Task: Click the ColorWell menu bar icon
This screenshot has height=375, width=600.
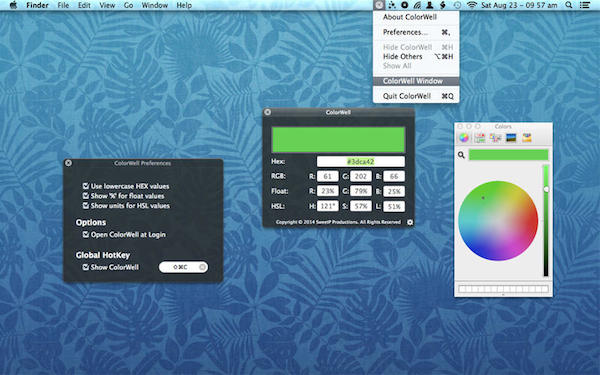Action: tap(379, 5)
